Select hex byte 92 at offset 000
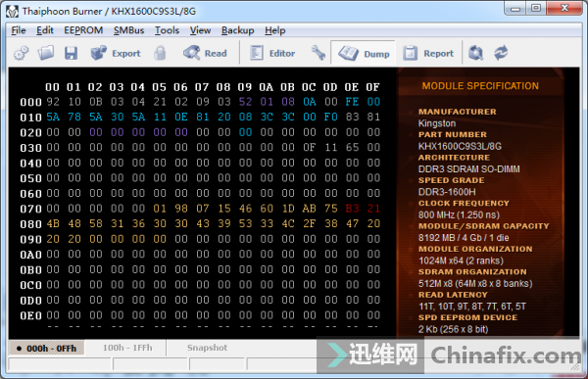The width and height of the screenshot is (588, 379). [x=53, y=102]
